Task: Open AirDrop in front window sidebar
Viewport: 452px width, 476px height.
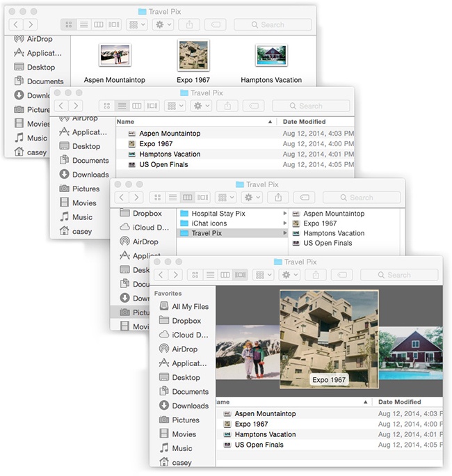Action: 179,349
